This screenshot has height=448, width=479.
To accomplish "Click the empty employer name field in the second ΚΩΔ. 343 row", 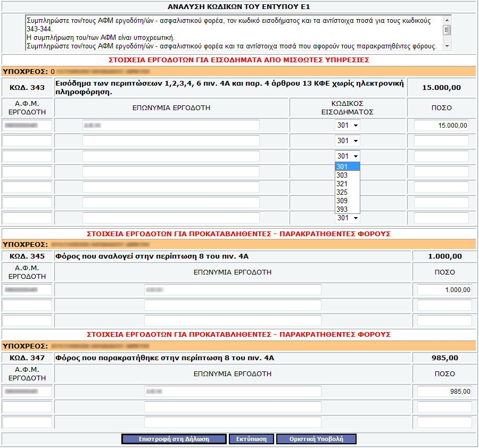I will pyautogui.click(x=171, y=141).
